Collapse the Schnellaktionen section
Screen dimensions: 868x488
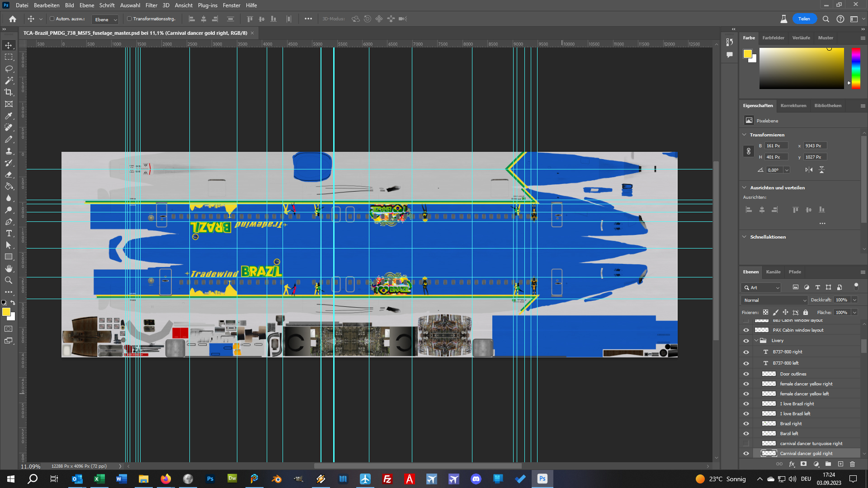tap(744, 237)
